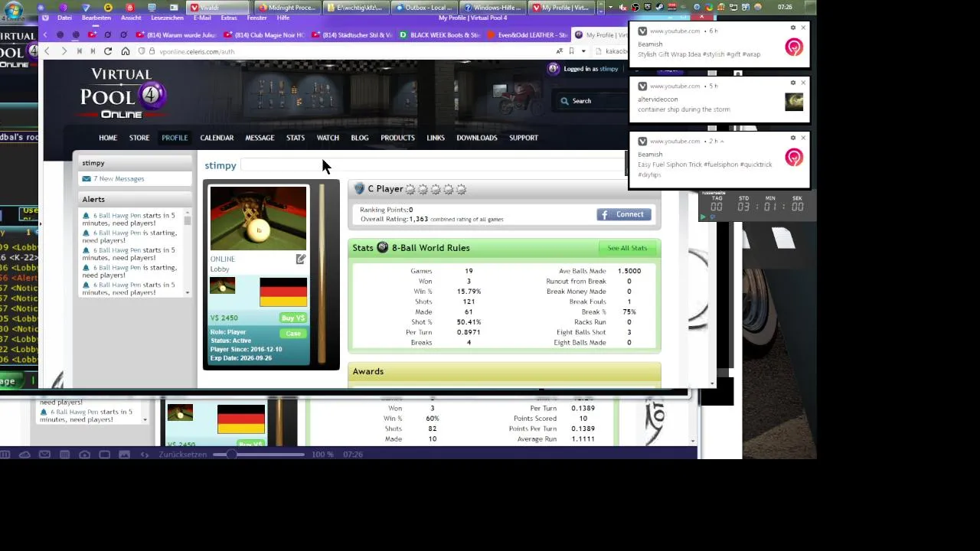Open the SUPPORT navigation item
Viewport: 980px width, 551px height.
pos(524,138)
